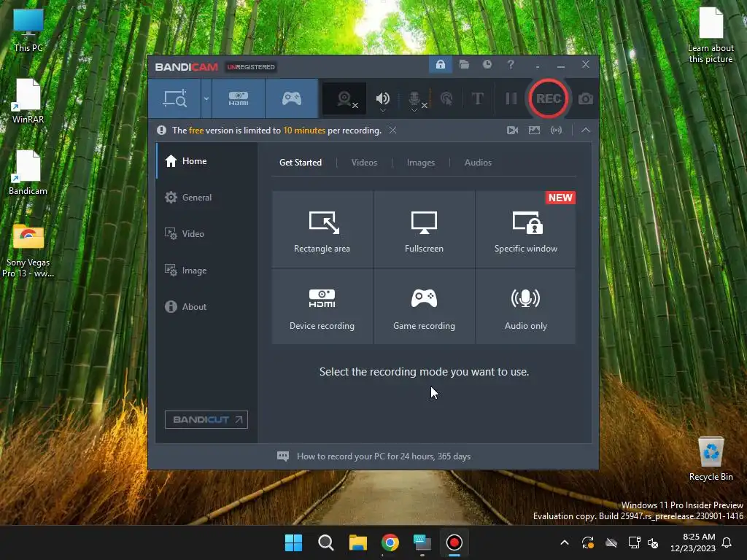Choose Device recording tile
The width and height of the screenshot is (747, 560).
coord(322,307)
